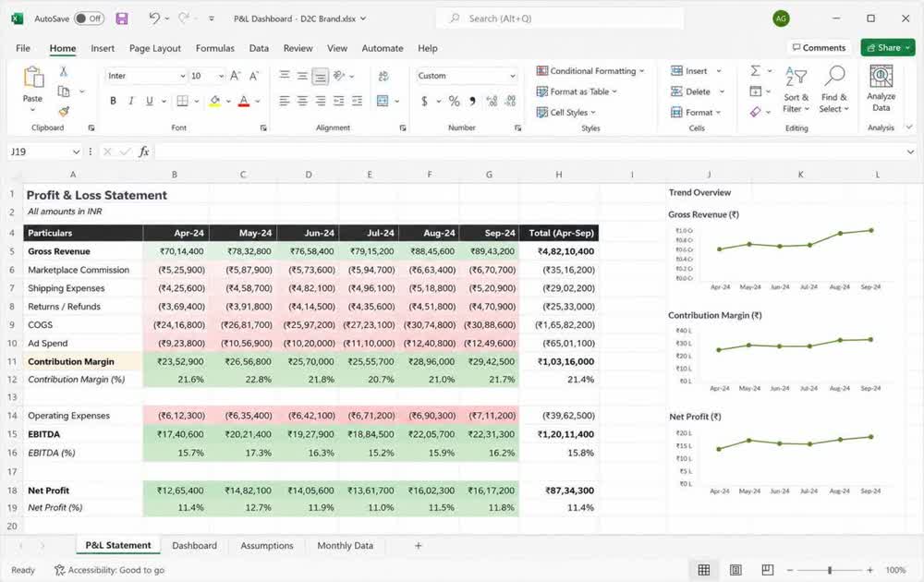This screenshot has width=924, height=582.
Task: Open the font name Inter dropdown
Action: click(x=182, y=76)
